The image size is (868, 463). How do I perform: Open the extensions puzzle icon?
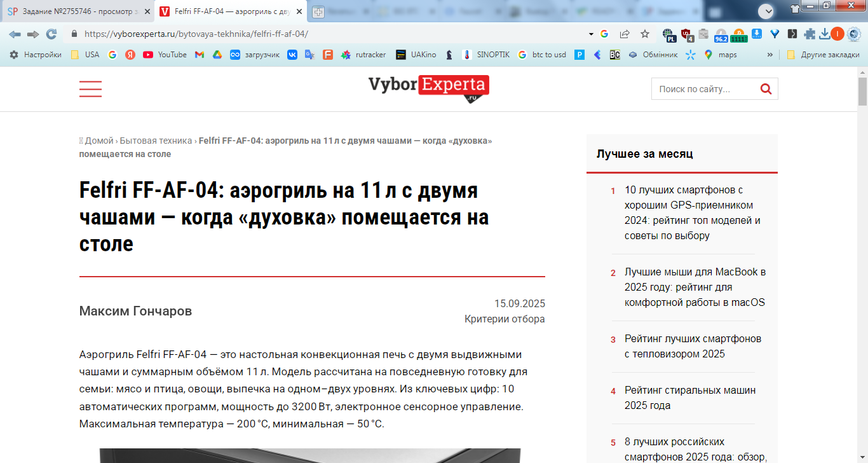click(x=810, y=34)
